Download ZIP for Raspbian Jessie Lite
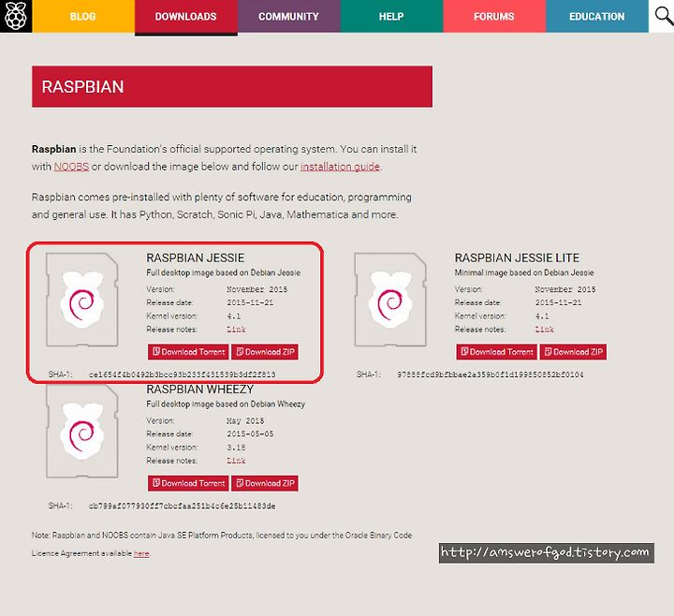This screenshot has height=616, width=674. pyautogui.click(x=573, y=352)
